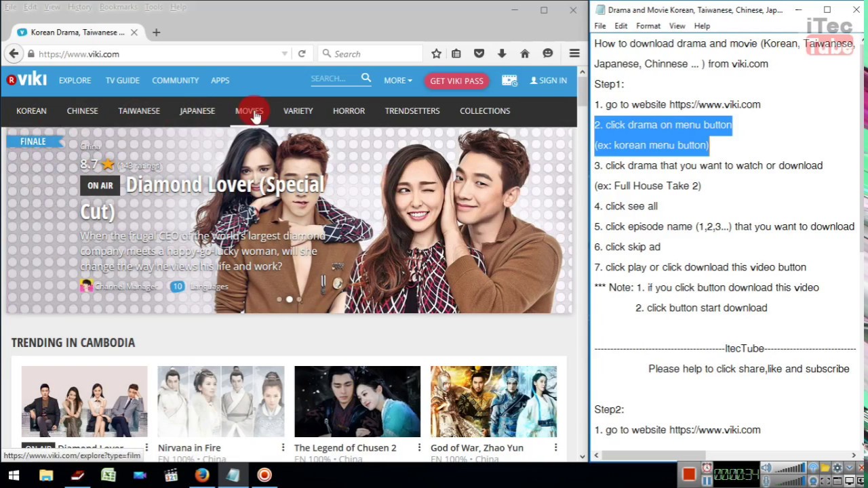Image resolution: width=868 pixels, height=488 pixels.
Task: Click the Pocket save icon
Action: [479, 54]
